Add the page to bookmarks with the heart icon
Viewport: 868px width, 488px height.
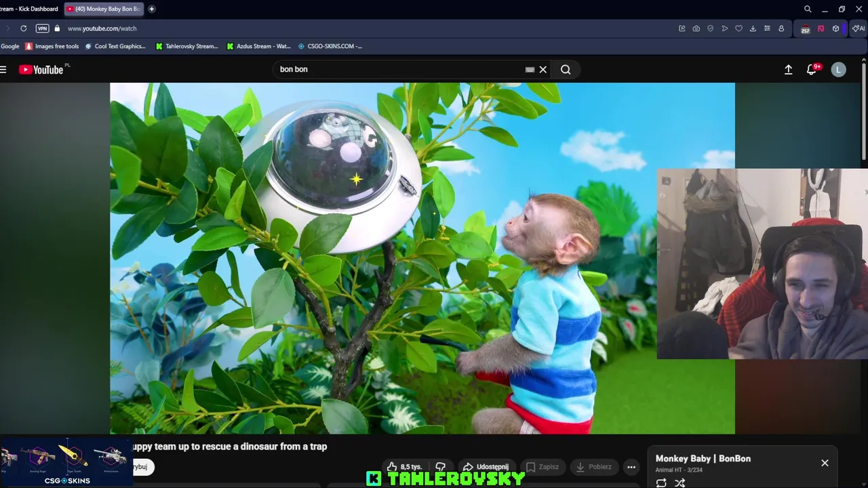point(738,28)
